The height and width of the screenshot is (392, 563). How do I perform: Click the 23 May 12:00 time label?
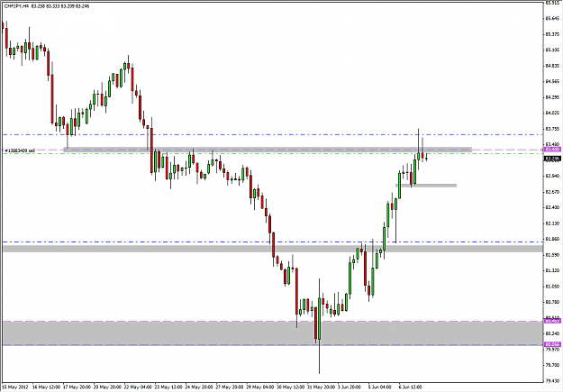point(168,387)
